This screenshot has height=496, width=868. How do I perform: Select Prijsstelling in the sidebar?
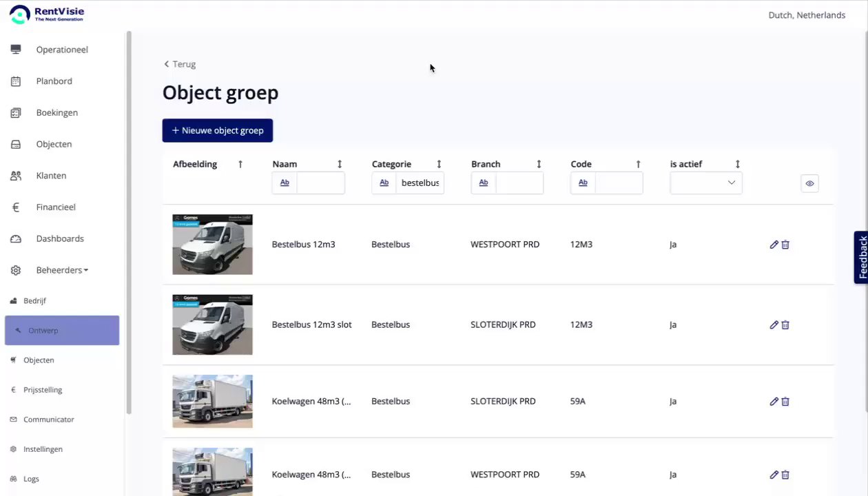[x=43, y=390]
